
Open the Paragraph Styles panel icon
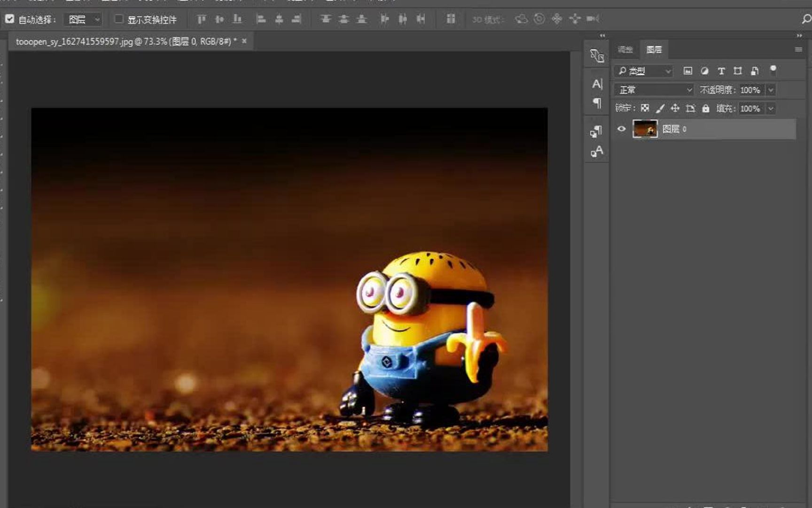click(596, 131)
